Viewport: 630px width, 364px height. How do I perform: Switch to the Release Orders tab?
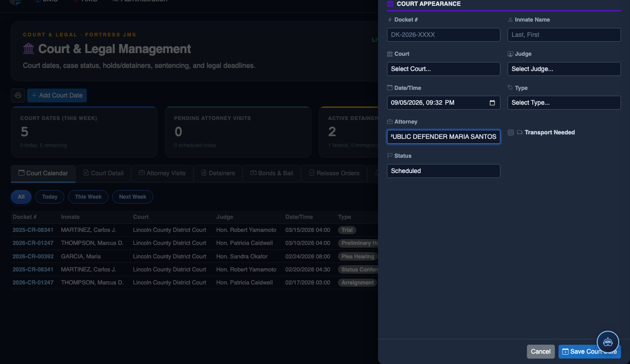(x=334, y=173)
